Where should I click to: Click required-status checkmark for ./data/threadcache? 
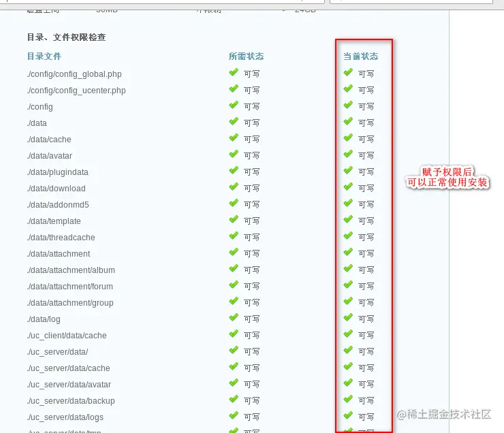tap(234, 236)
